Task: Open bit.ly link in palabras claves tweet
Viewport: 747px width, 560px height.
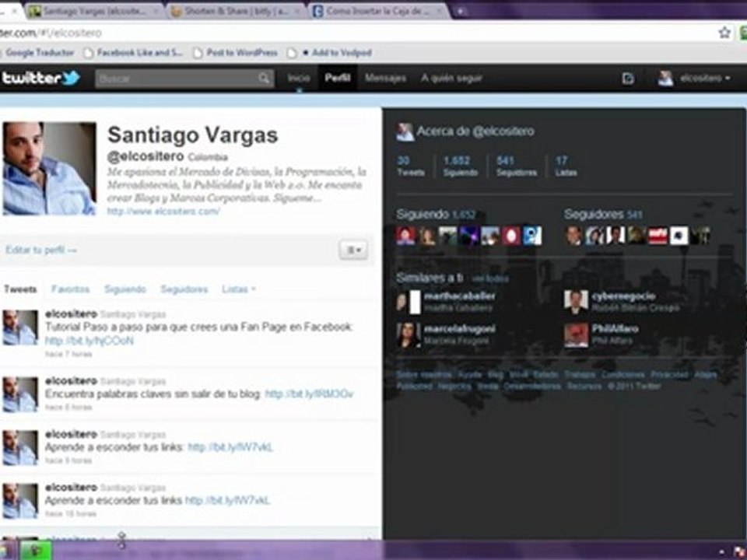Action: click(x=309, y=394)
